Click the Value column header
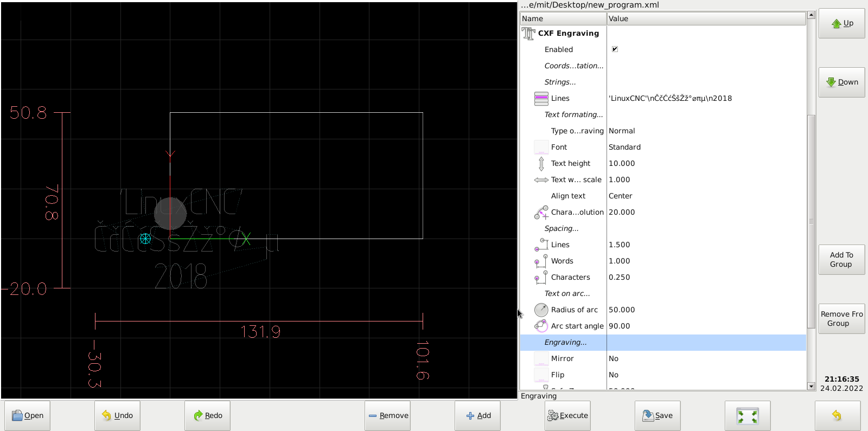 coord(706,18)
